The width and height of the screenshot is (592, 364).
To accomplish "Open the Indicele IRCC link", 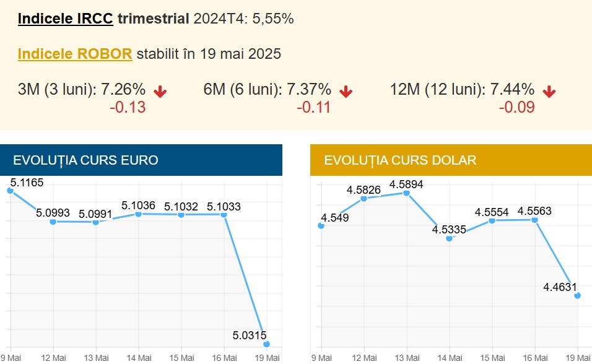I will pyautogui.click(x=65, y=19).
